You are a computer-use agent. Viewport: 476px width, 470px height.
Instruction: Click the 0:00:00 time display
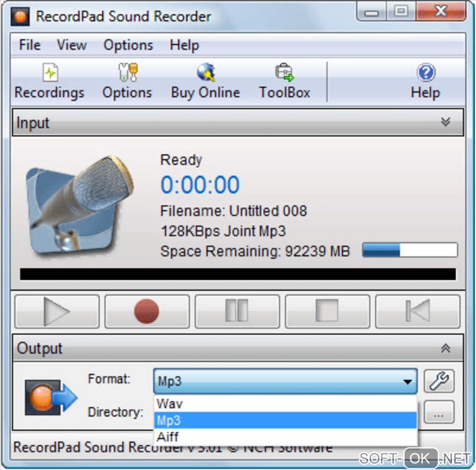[x=200, y=185]
